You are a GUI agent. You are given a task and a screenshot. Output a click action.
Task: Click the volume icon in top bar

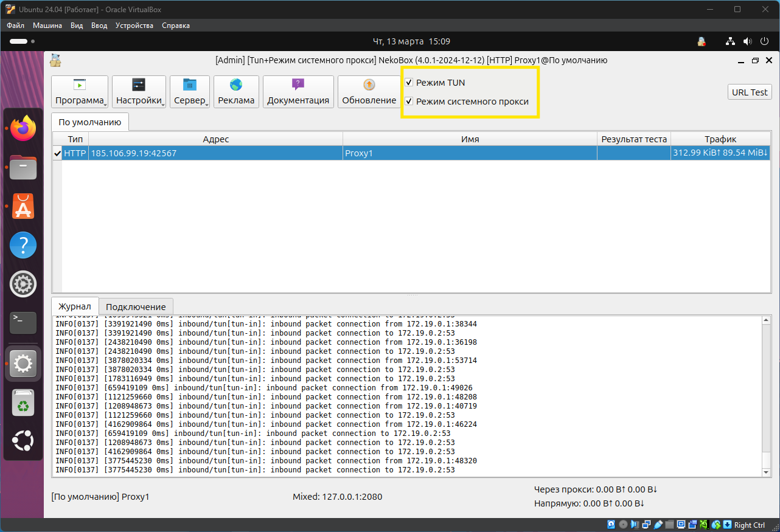coord(747,41)
